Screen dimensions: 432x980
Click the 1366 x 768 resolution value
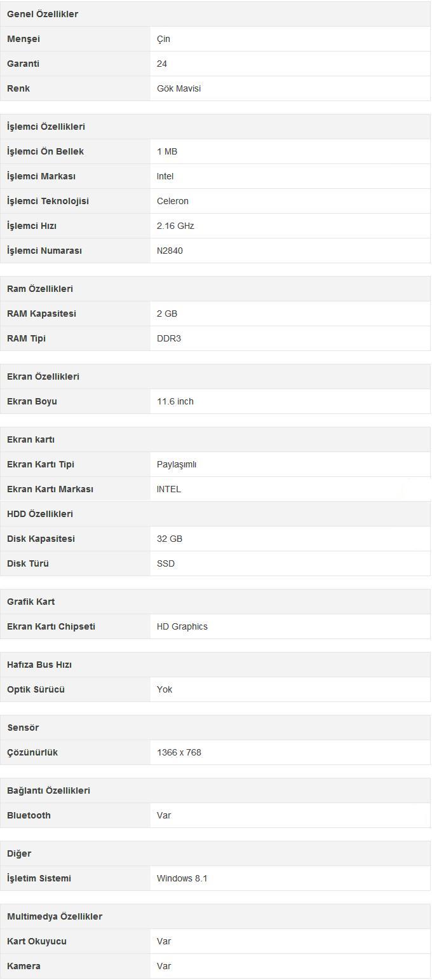(179, 752)
